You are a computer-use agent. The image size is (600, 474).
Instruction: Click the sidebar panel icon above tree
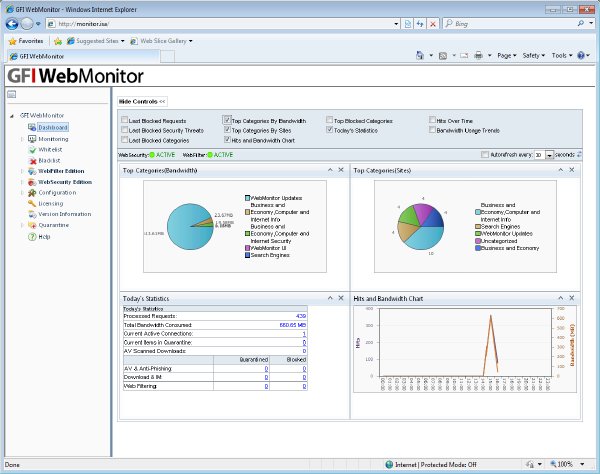[x=11, y=94]
